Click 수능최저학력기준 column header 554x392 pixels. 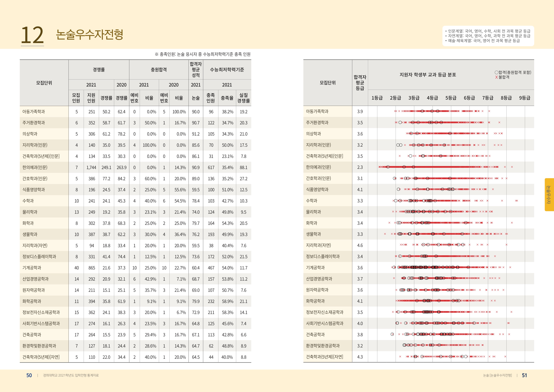coord(227,69)
